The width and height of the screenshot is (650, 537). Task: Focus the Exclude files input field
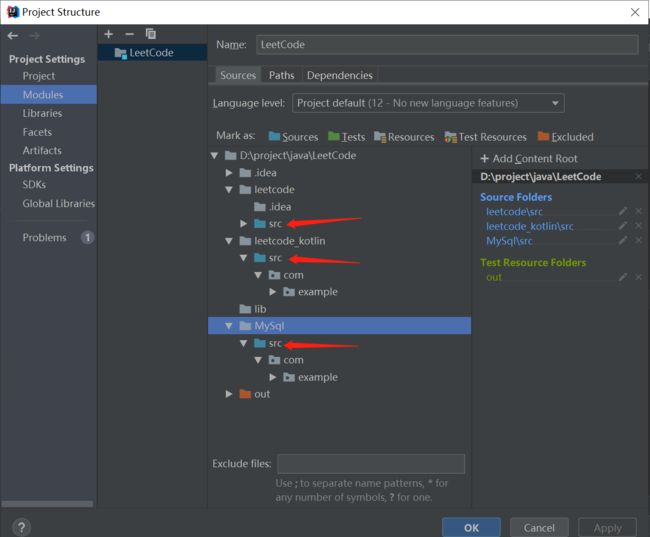pyautogui.click(x=371, y=464)
